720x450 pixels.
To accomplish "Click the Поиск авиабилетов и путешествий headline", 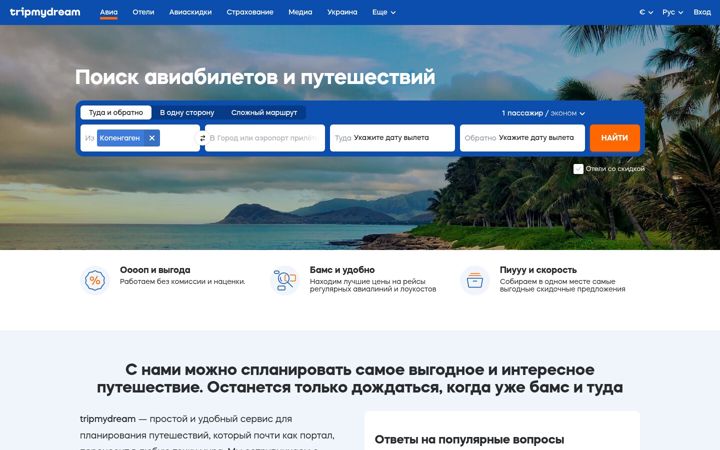I will [255, 77].
